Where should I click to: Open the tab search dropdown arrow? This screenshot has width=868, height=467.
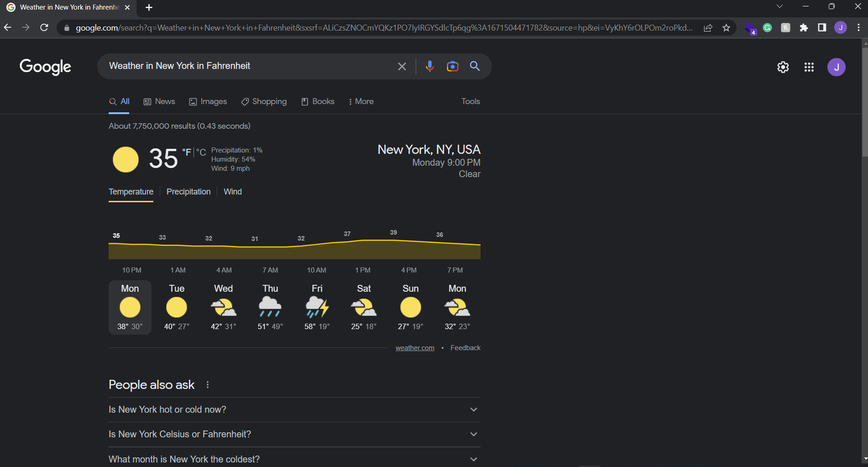coord(779,6)
